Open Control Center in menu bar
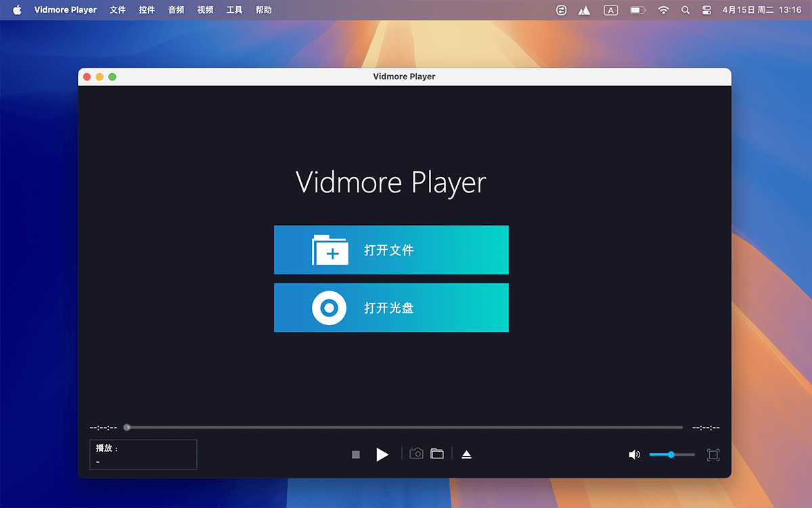Screen dimensions: 812x508 click(707, 10)
